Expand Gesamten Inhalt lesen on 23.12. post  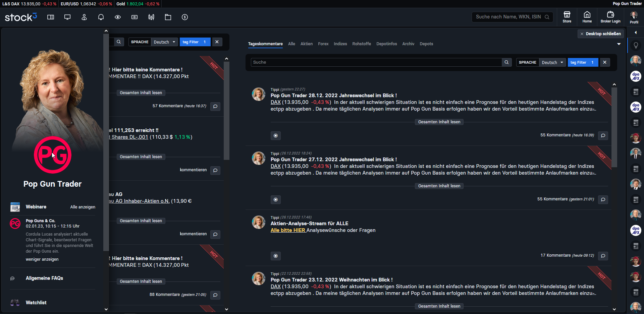click(439, 306)
